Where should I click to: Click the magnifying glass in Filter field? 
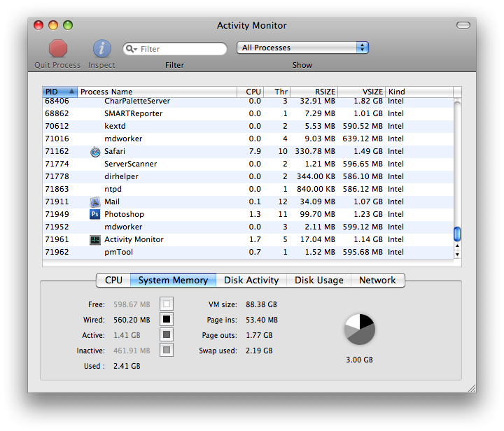click(x=129, y=48)
